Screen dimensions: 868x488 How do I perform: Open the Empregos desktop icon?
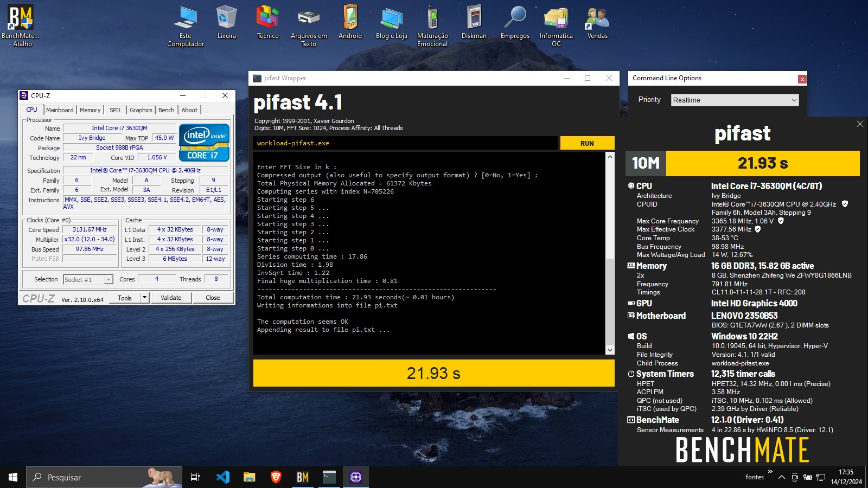point(515,22)
